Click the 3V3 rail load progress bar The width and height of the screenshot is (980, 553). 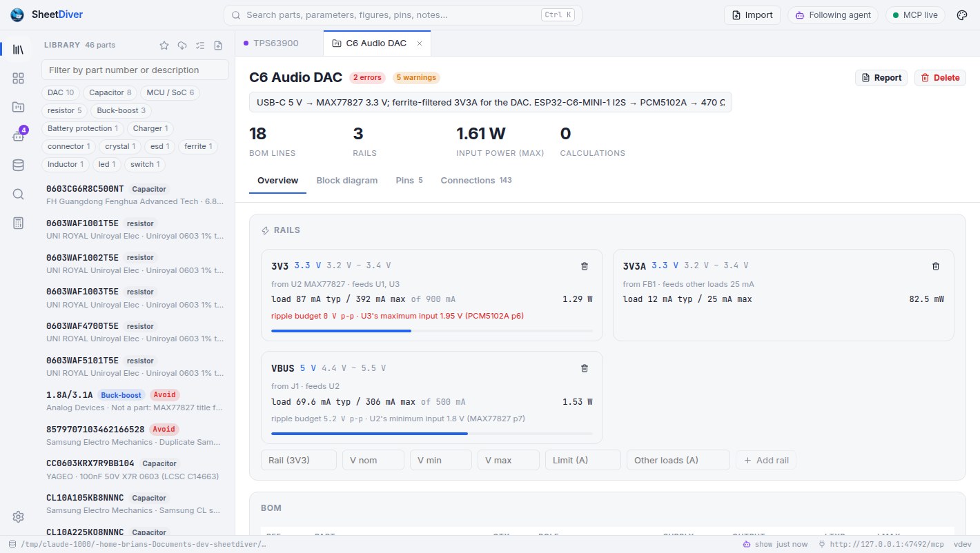tap(432, 331)
